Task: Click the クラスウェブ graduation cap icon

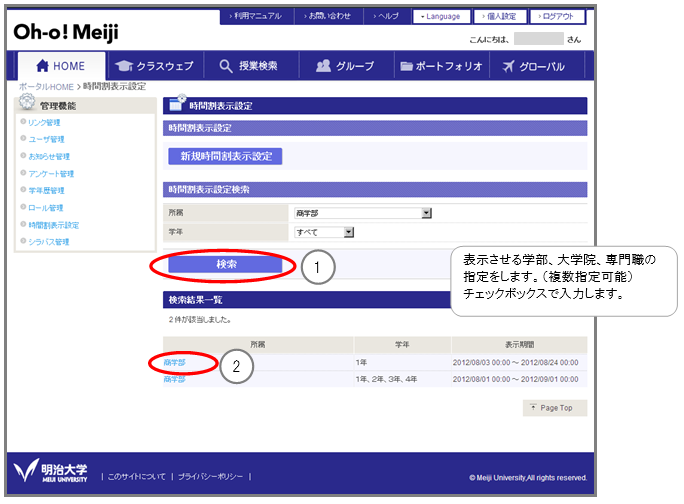Action: point(124,66)
